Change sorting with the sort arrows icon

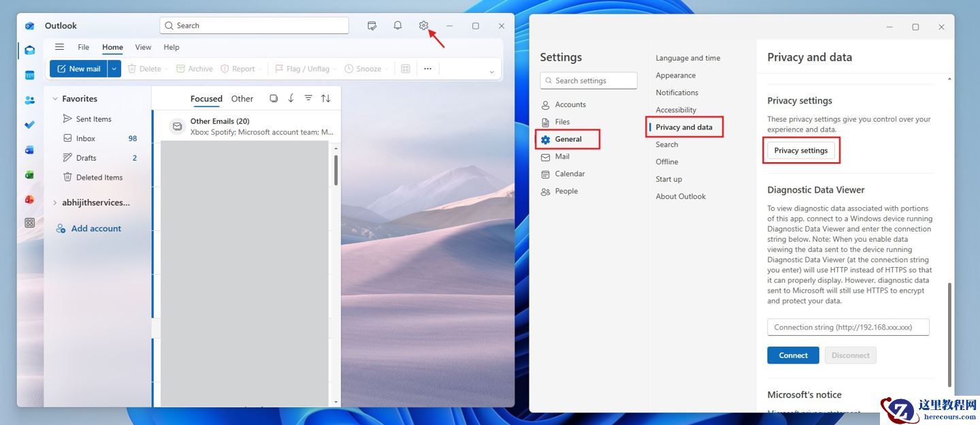pos(326,98)
